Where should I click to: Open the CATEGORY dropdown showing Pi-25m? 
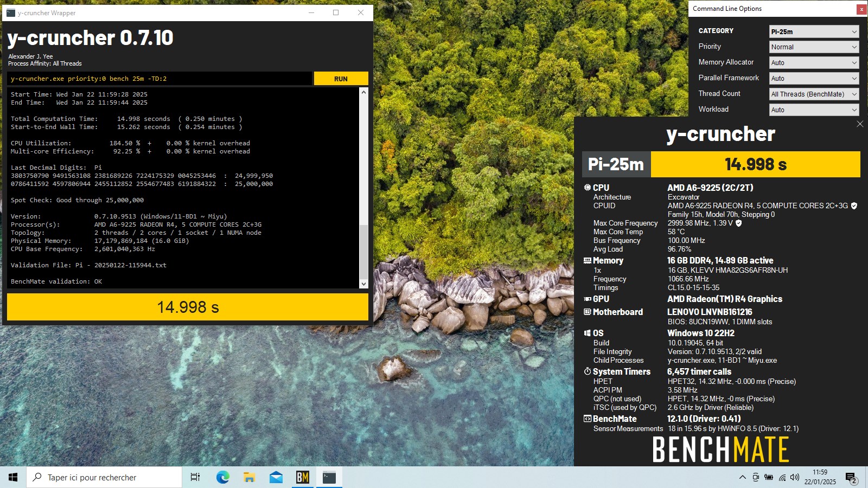814,31
